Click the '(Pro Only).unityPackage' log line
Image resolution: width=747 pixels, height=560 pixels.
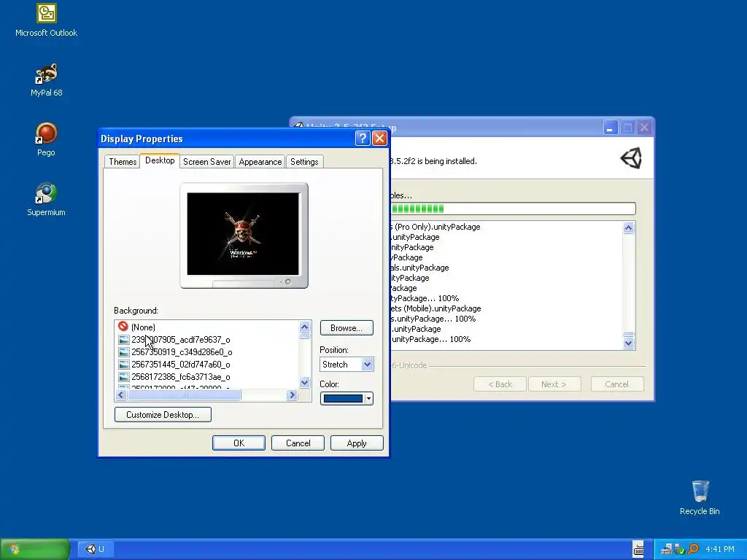tap(436, 227)
